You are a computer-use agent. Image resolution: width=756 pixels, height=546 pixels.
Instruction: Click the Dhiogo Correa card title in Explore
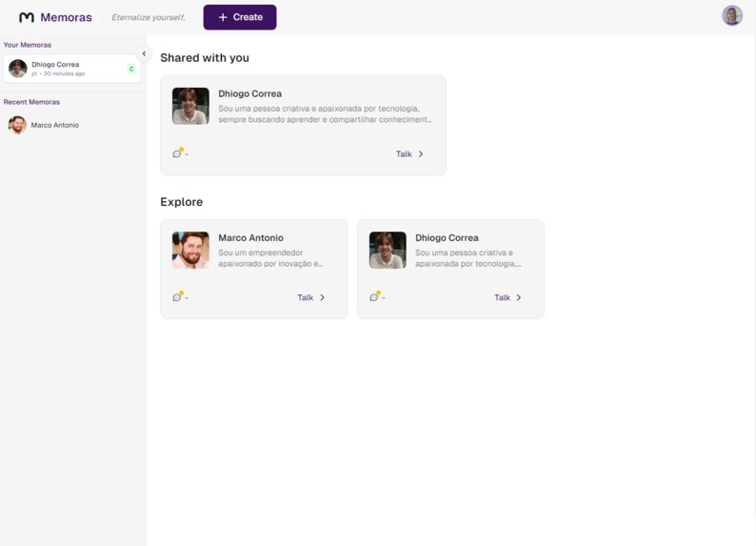click(447, 238)
